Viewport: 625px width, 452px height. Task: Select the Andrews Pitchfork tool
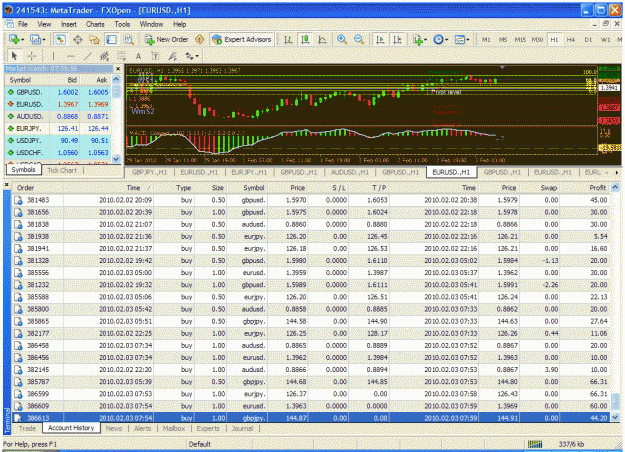172,56
